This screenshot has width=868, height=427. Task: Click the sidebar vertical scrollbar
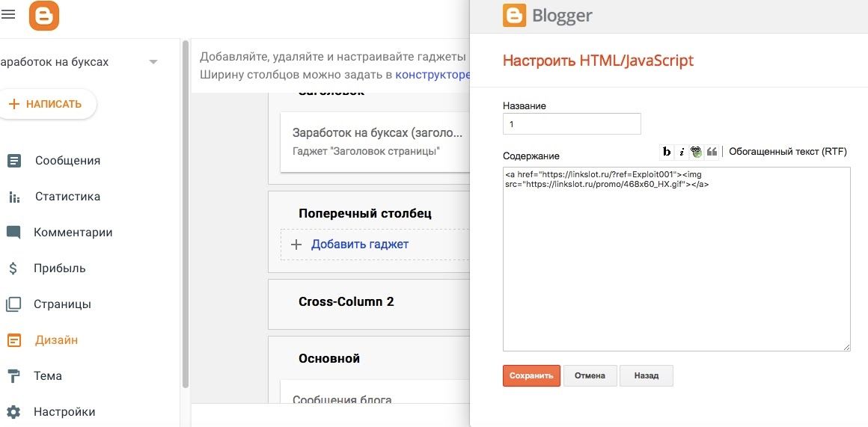(x=186, y=214)
